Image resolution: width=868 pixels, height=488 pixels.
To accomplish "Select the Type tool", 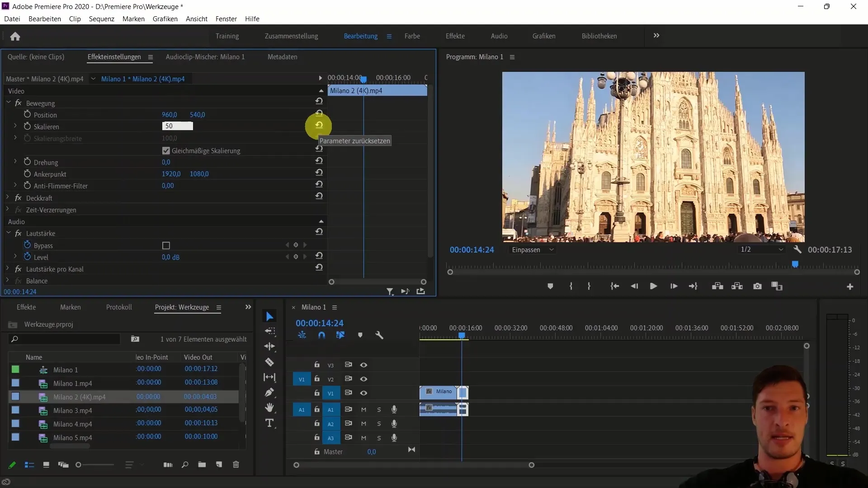I will (x=269, y=423).
